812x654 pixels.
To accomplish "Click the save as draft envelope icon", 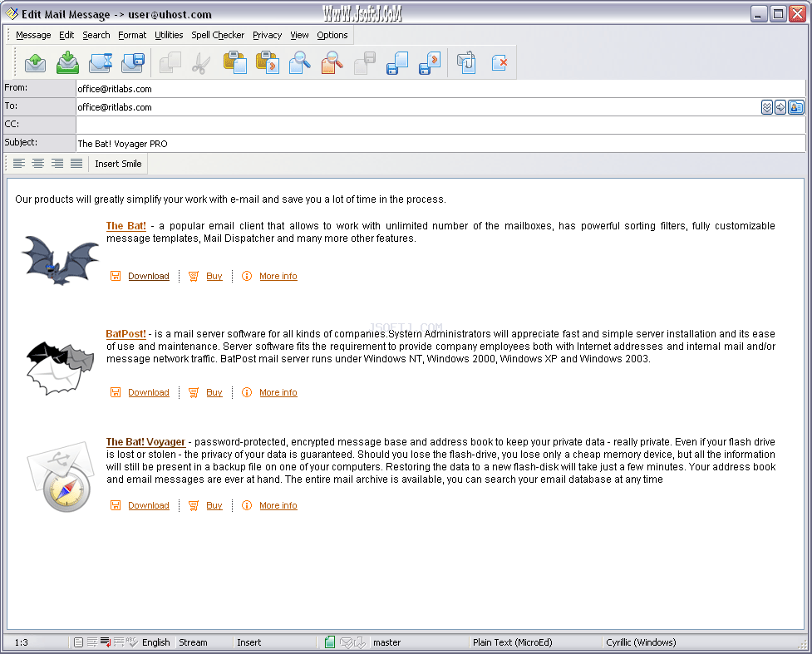I will pos(133,63).
